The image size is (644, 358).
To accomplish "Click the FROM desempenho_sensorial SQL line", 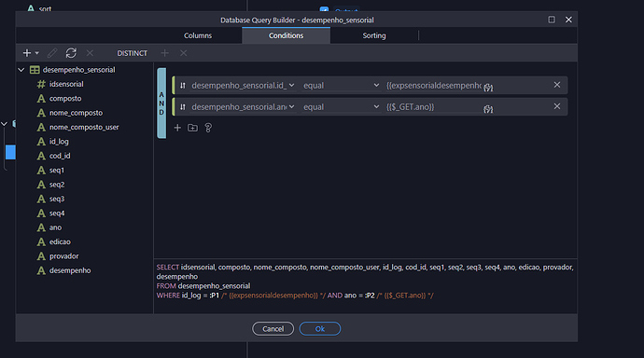I will tap(203, 286).
